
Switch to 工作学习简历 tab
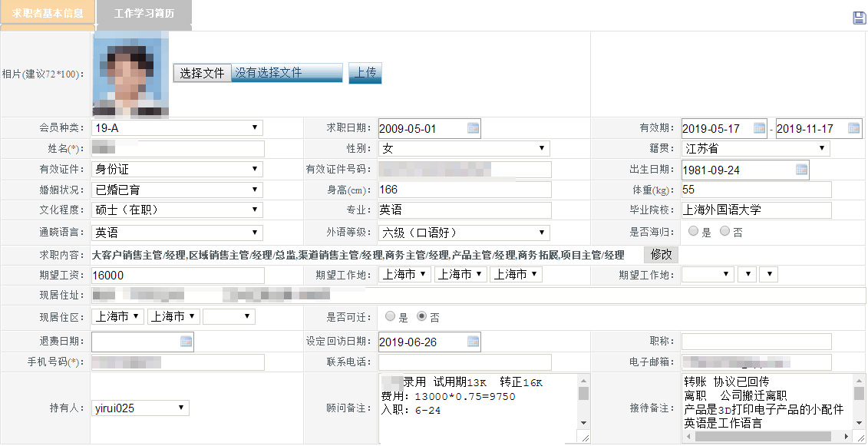(x=144, y=13)
